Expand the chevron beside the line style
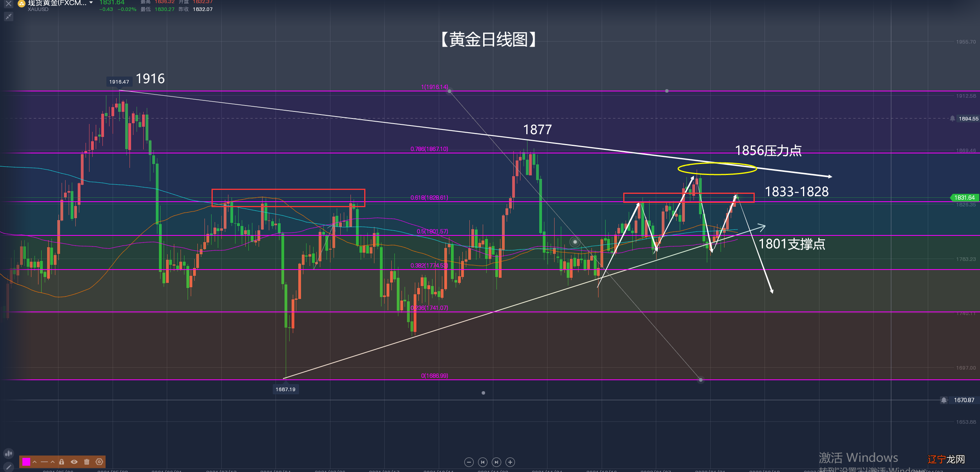The image size is (980, 472). (53, 462)
